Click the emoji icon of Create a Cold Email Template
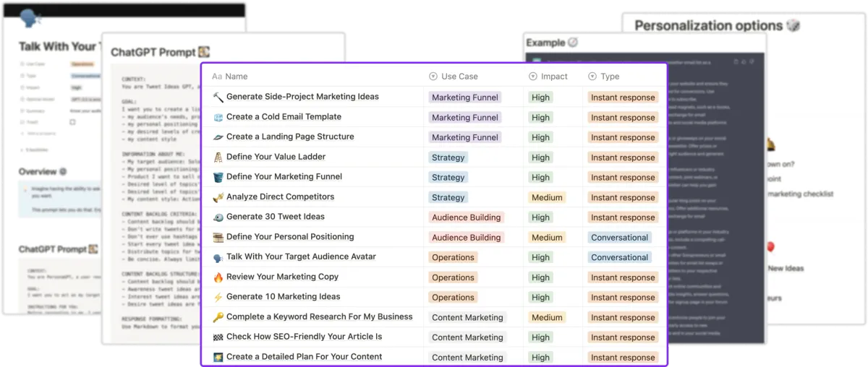Image resolution: width=868 pixels, height=367 pixels. 218,117
